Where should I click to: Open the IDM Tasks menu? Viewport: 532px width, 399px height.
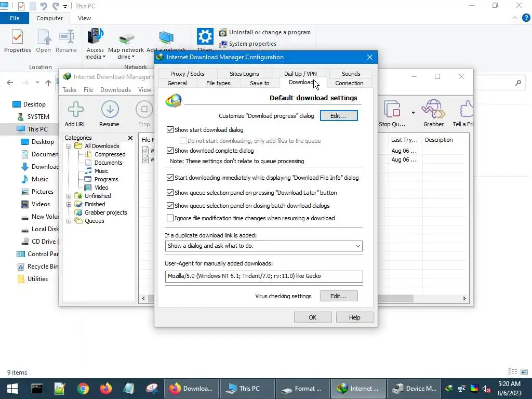[x=69, y=90]
